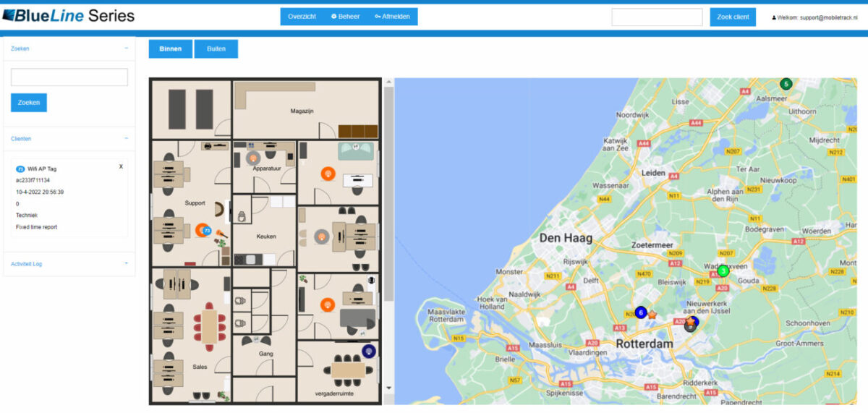Click the orange star marker beside marker 6
868x413 pixels.
tap(652, 315)
